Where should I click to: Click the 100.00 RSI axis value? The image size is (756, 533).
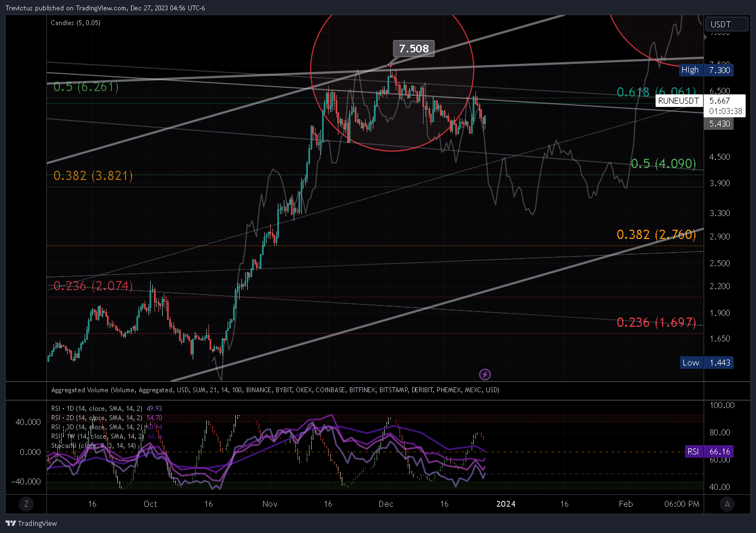[x=722, y=405]
